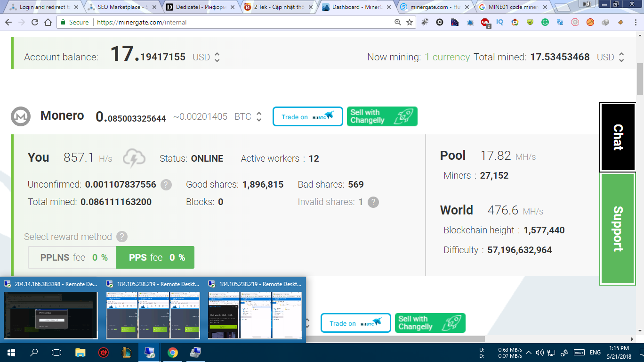Click the vertical scrollbar down arrow
This screenshot has height=362, width=644.
pos(640,331)
